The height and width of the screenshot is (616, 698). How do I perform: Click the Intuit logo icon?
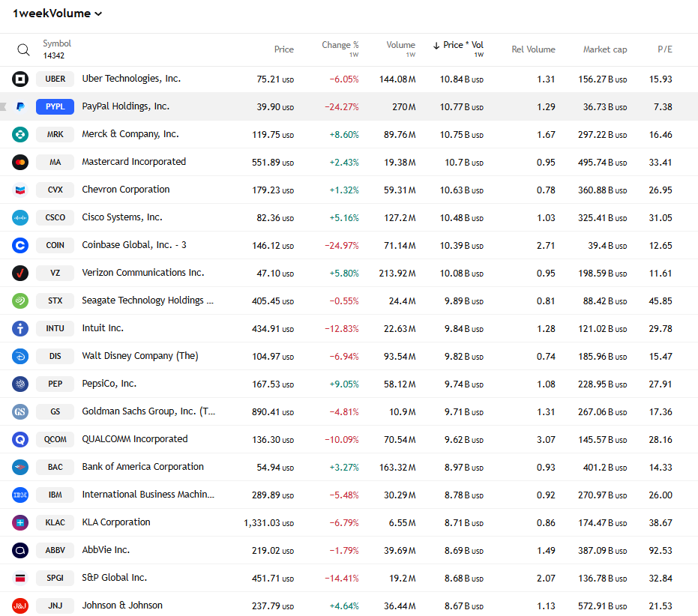(20, 328)
